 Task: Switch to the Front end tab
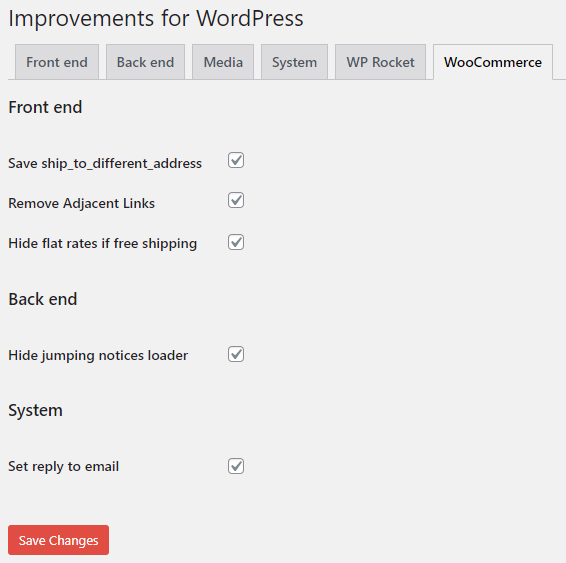(x=57, y=62)
